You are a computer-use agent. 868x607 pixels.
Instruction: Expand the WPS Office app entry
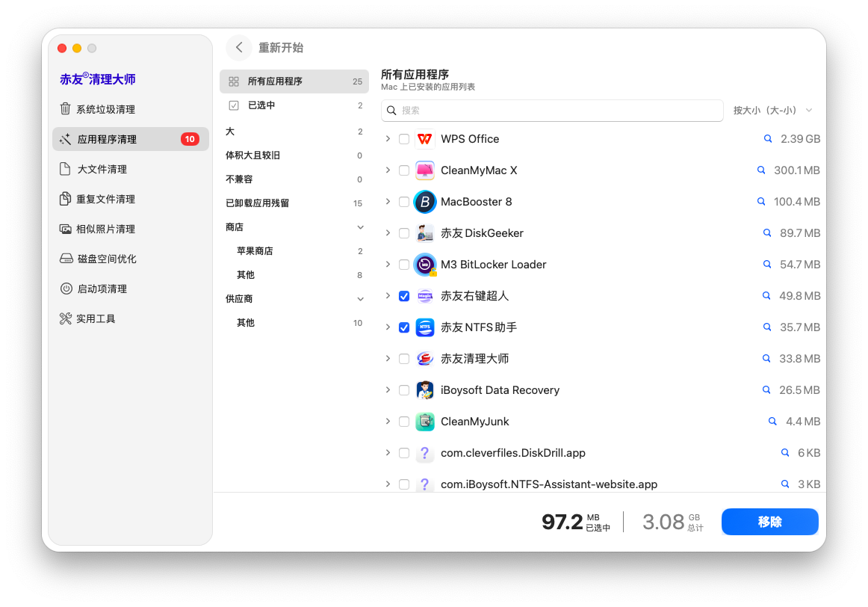click(388, 138)
